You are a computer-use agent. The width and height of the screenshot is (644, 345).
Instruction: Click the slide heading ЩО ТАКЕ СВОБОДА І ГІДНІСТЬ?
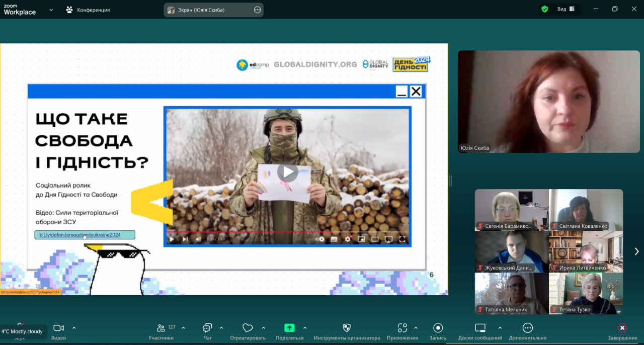[x=92, y=140]
